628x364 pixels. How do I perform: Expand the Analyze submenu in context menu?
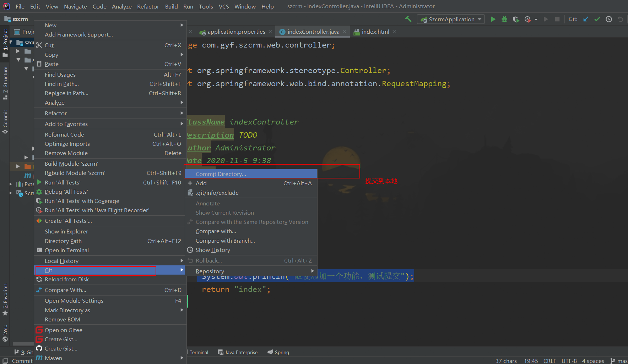click(110, 103)
